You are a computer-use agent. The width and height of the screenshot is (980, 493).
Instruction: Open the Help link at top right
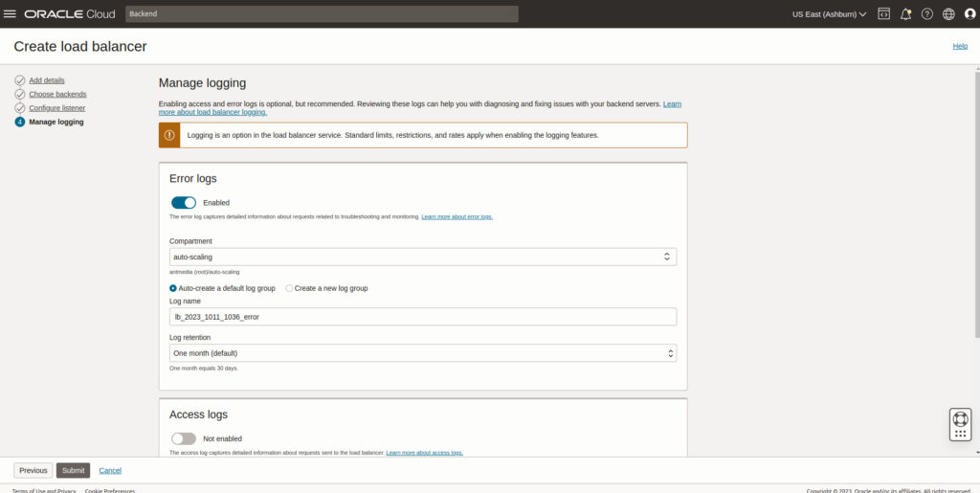tap(960, 46)
